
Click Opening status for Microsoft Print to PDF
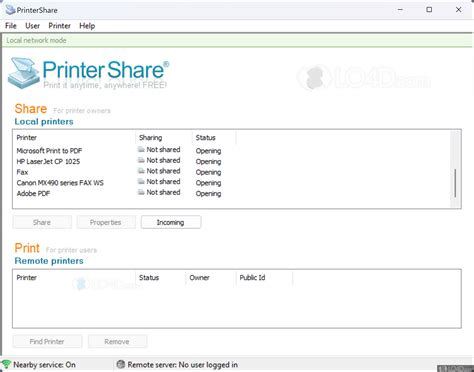tap(208, 151)
